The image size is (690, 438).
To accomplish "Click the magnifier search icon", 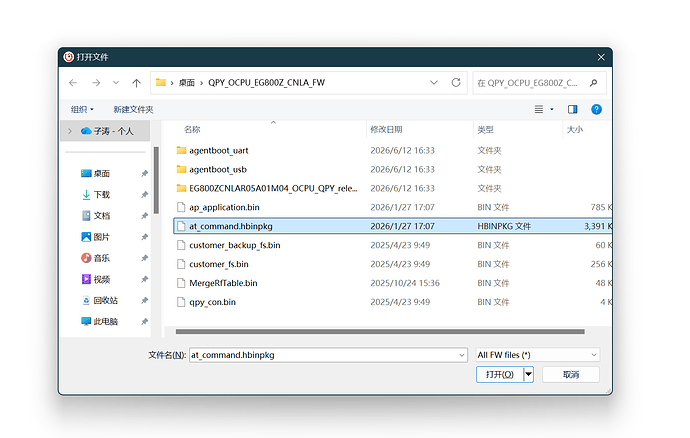I will click(594, 83).
